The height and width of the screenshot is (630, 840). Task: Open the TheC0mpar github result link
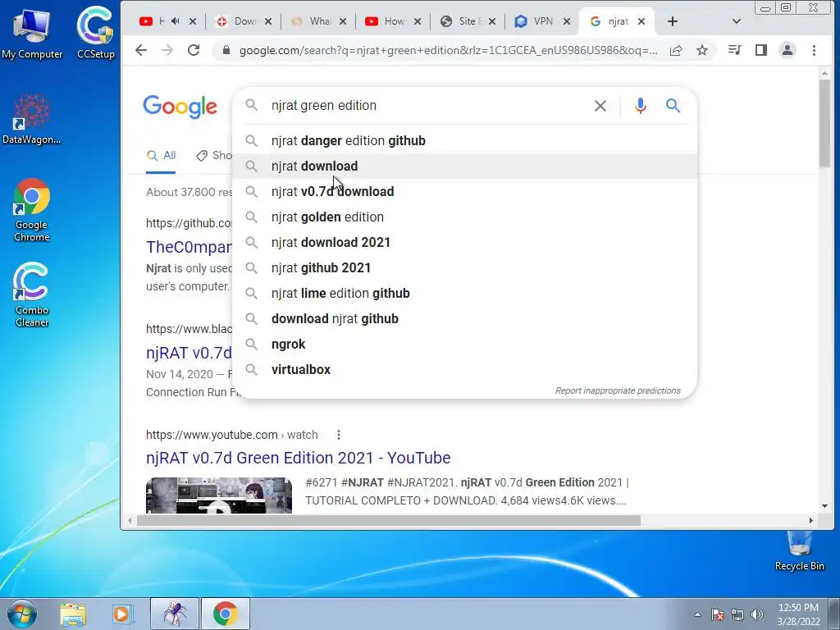[189, 247]
